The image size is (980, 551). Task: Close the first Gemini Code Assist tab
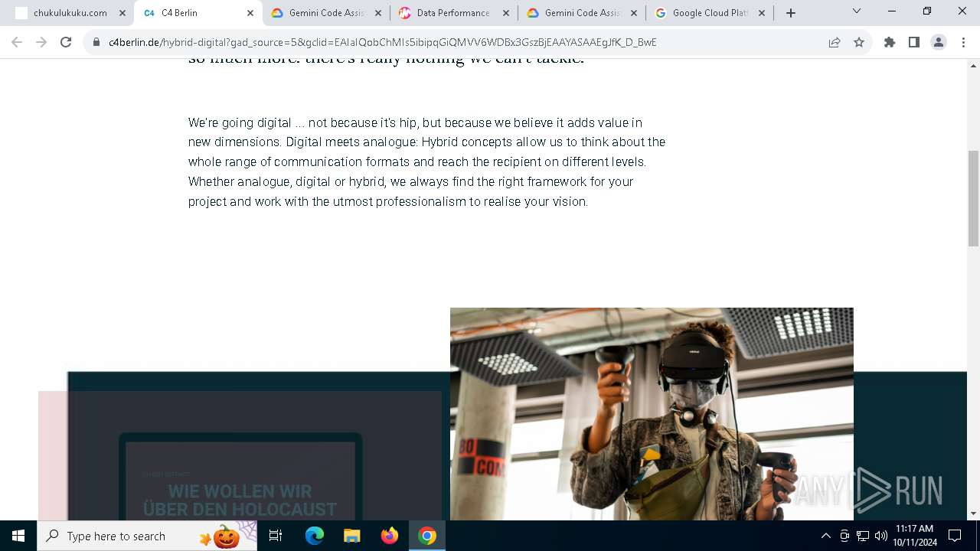pos(377,13)
